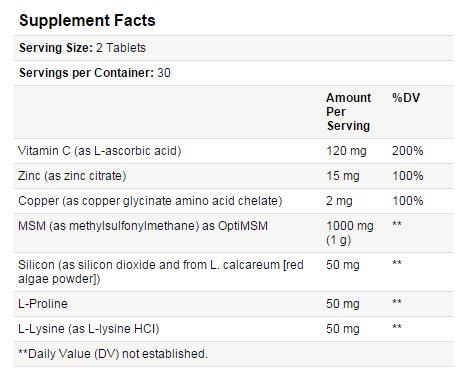Select the Servings per Container: 30 row
Screen dimensions: 474x382
click(x=233, y=73)
